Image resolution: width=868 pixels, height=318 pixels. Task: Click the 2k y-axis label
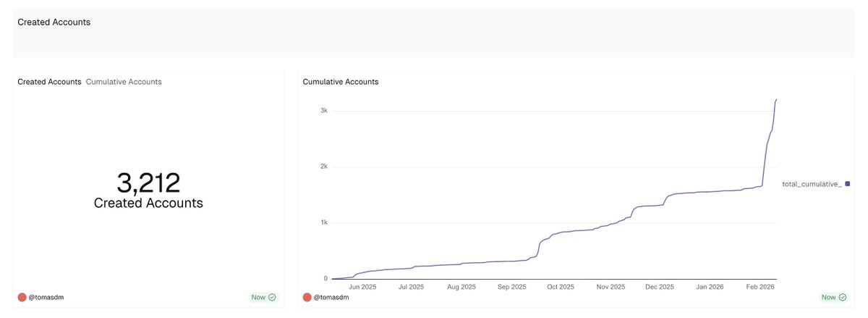(x=325, y=167)
